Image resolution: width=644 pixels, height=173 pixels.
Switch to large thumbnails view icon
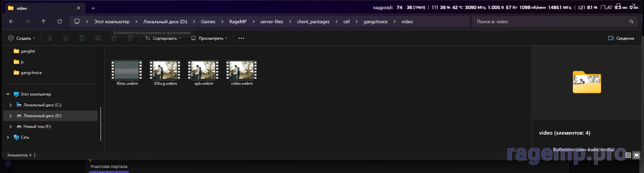click(636, 155)
